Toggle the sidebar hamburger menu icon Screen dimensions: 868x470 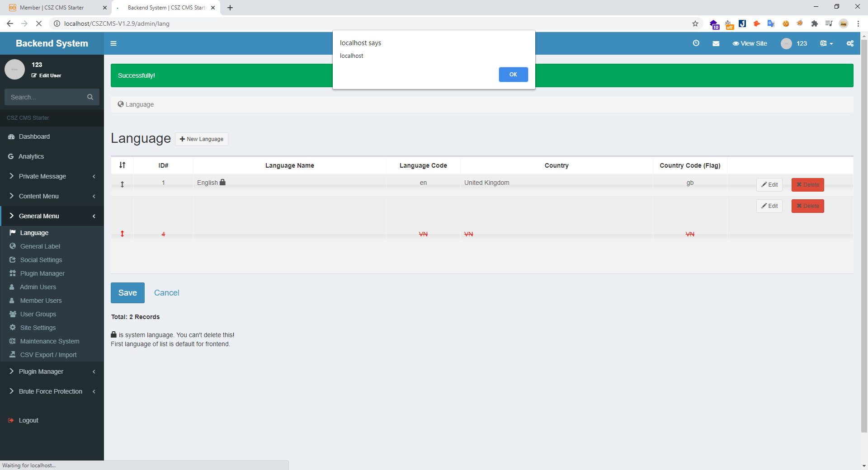[113, 43]
